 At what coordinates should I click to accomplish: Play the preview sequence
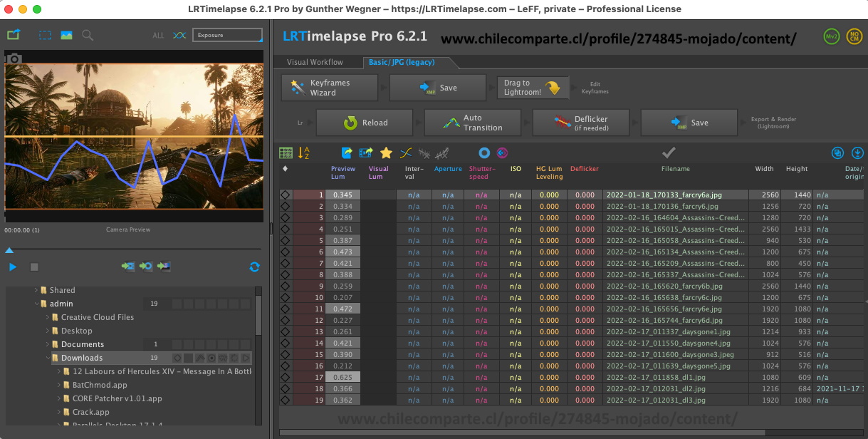pyautogui.click(x=13, y=267)
